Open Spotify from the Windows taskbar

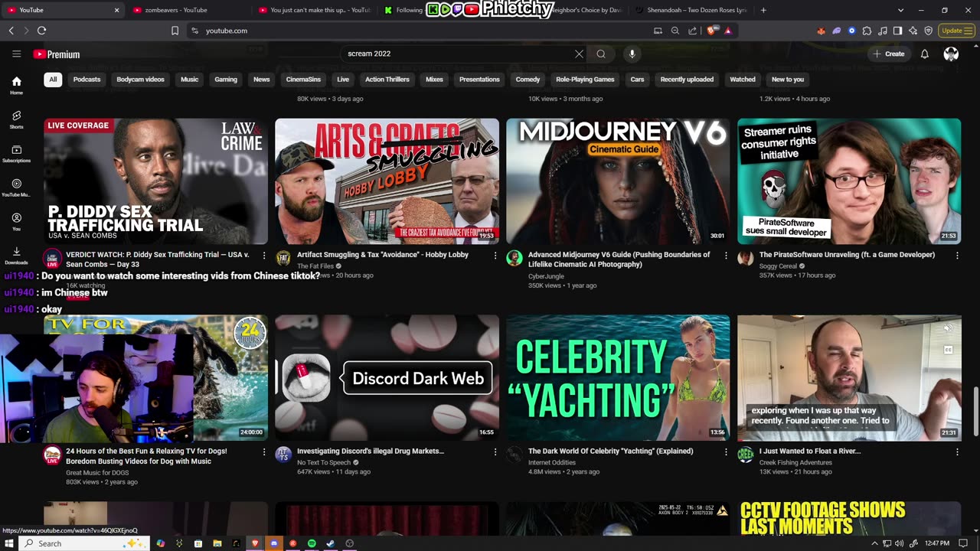[x=312, y=543]
